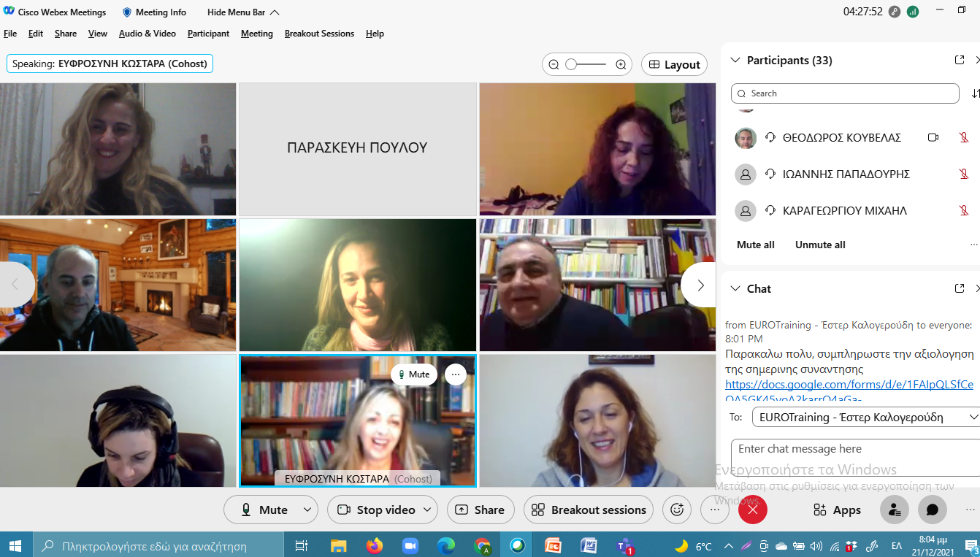
Task: Open more options ellipsis in toolbar
Action: [715, 510]
